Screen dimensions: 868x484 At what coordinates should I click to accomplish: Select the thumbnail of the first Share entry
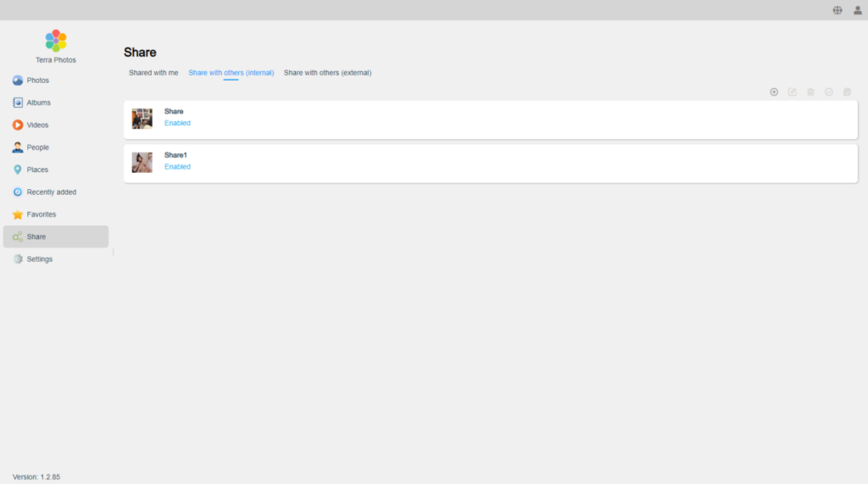[142, 119]
